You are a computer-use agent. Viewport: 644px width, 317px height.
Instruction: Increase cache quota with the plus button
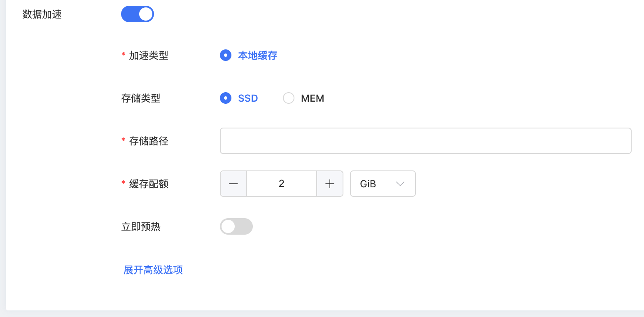pos(330,184)
